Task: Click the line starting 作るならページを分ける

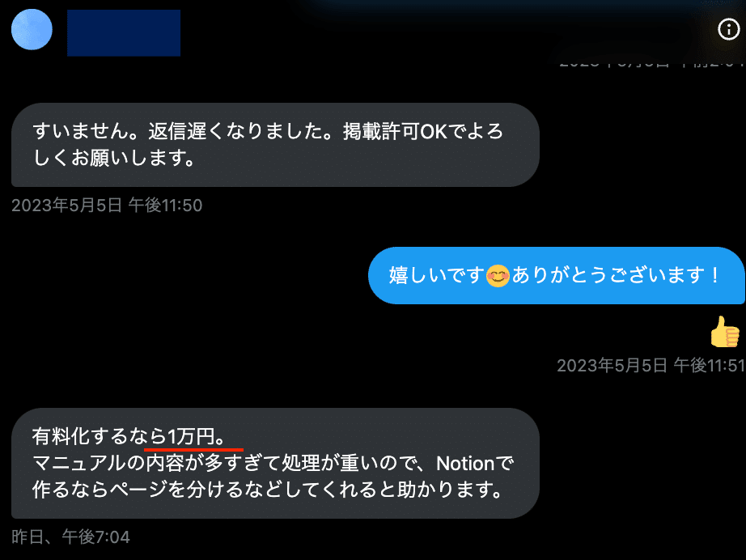Action: [267, 490]
